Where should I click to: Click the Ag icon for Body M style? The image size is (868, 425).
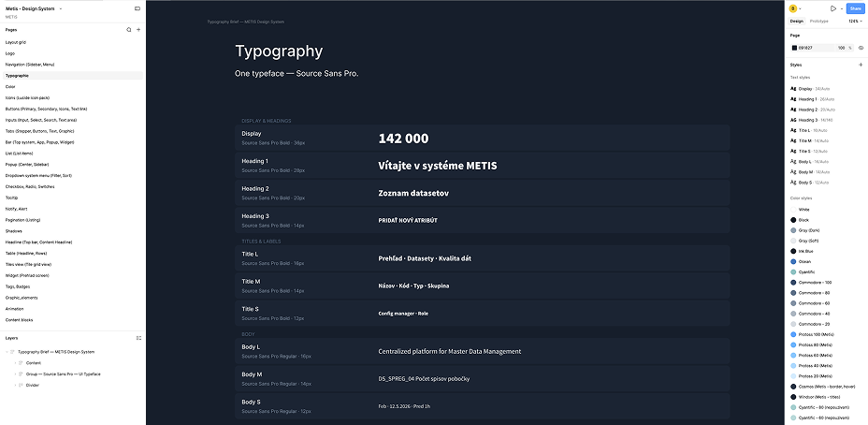point(793,171)
